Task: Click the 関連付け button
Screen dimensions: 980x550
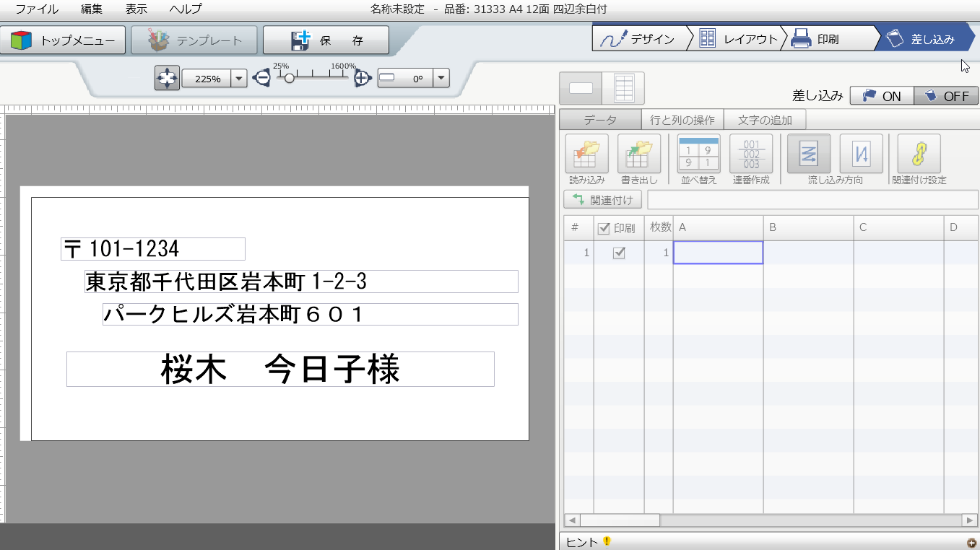Action: tap(603, 200)
